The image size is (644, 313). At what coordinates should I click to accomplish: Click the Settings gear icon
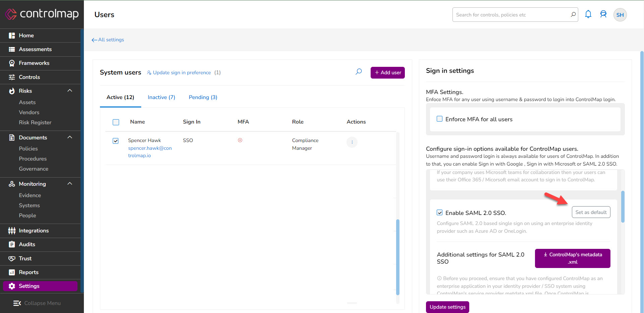pyautogui.click(x=12, y=286)
